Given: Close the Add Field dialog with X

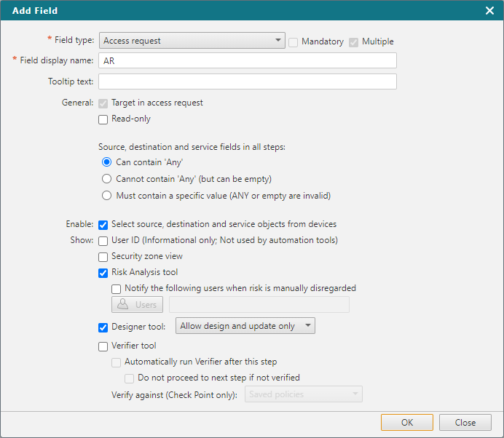Looking at the screenshot, I should point(489,11).
